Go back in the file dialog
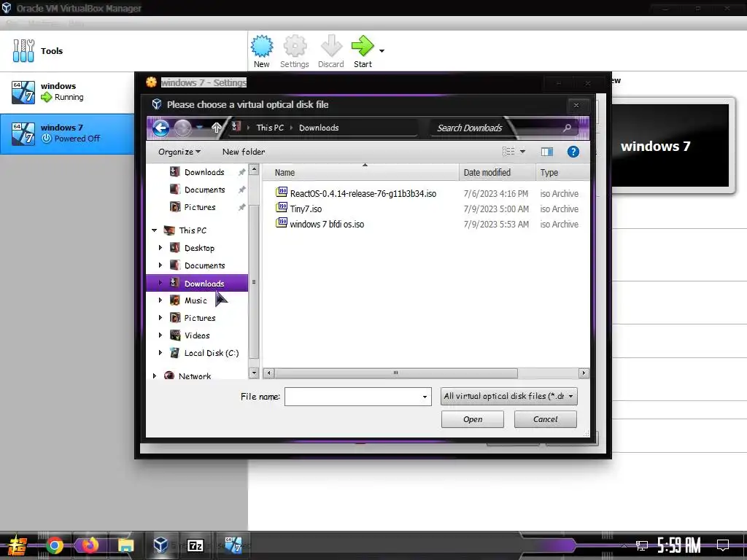This screenshot has height=560, width=747. [161, 128]
